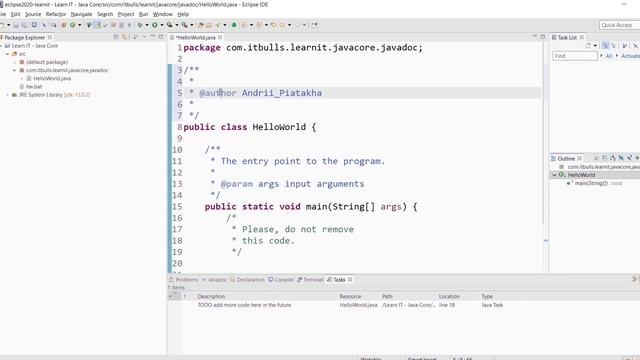Open the Project menu
Image resolution: width=640 pixels, height=360 pixels.
pos(126,14)
